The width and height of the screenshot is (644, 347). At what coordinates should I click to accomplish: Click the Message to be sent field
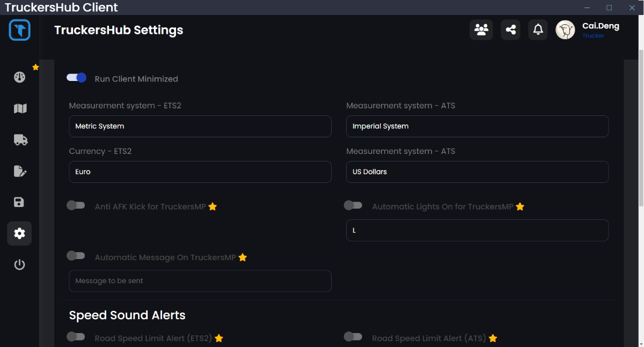pos(200,281)
